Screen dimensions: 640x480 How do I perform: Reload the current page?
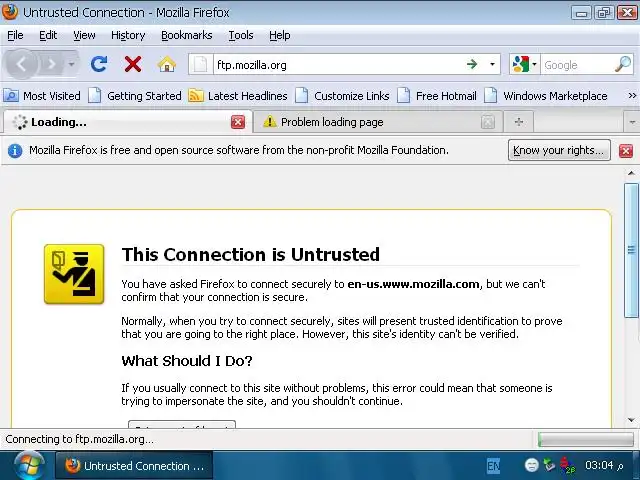pyautogui.click(x=99, y=64)
